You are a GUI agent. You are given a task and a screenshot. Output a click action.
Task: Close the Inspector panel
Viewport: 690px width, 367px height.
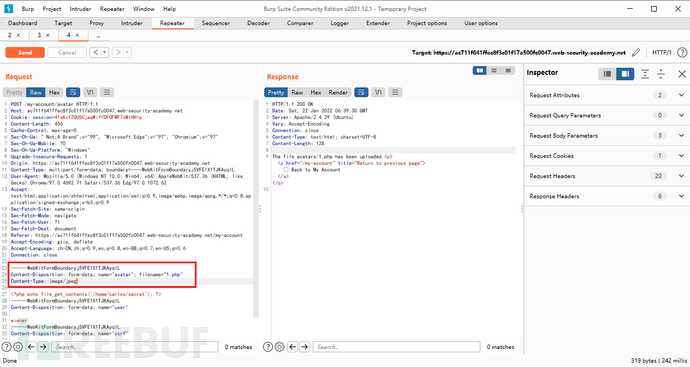(x=682, y=73)
